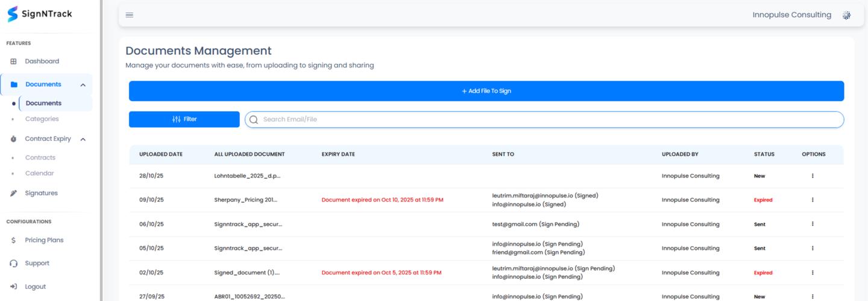868x301 pixels.
Task: Log out using Logout link
Action: [x=35, y=287]
